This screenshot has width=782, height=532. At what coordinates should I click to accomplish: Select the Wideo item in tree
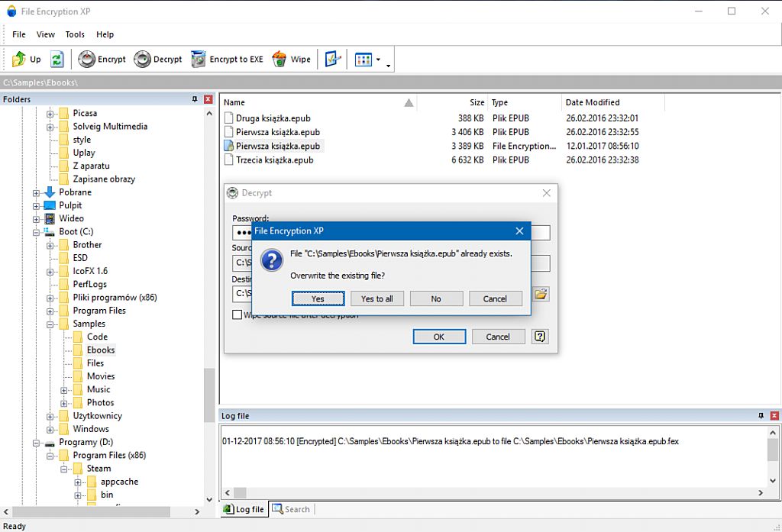coord(71,218)
